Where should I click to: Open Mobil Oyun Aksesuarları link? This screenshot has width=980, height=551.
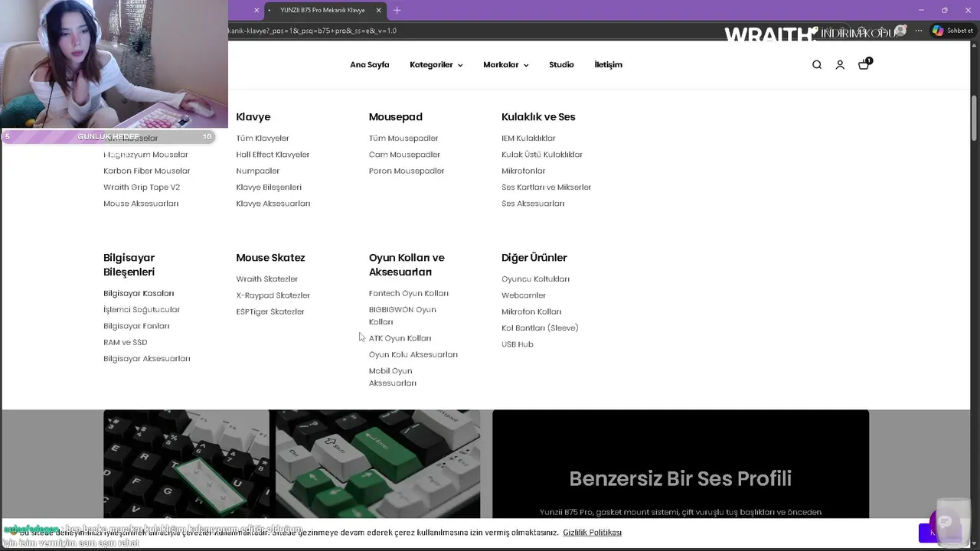tap(393, 377)
